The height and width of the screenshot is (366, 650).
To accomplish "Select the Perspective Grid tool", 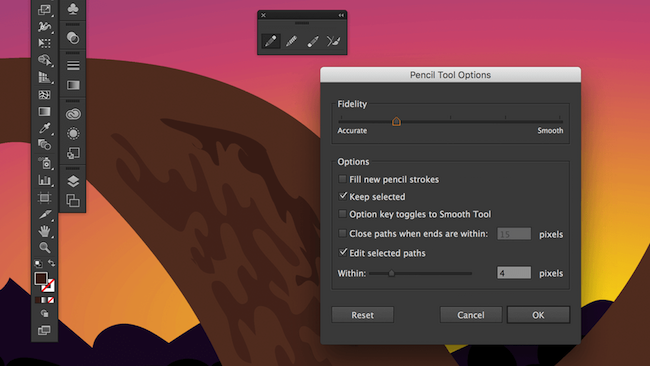I will [44, 77].
